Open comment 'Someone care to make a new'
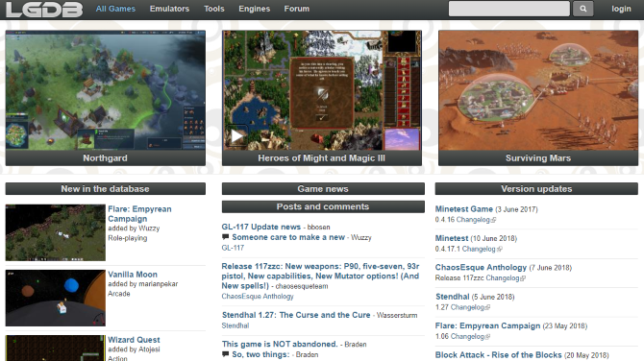 click(288, 237)
